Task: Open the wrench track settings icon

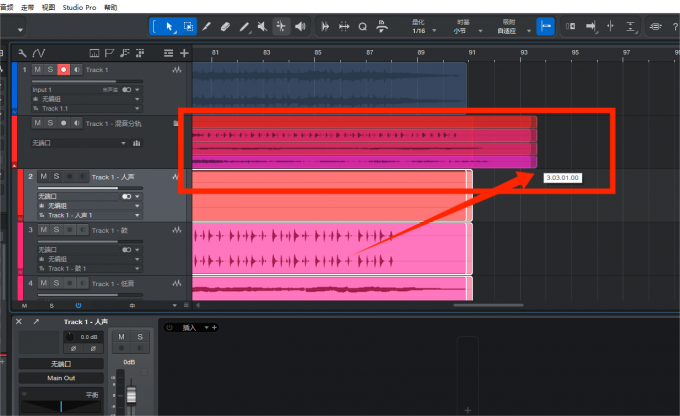Action: tap(22, 53)
